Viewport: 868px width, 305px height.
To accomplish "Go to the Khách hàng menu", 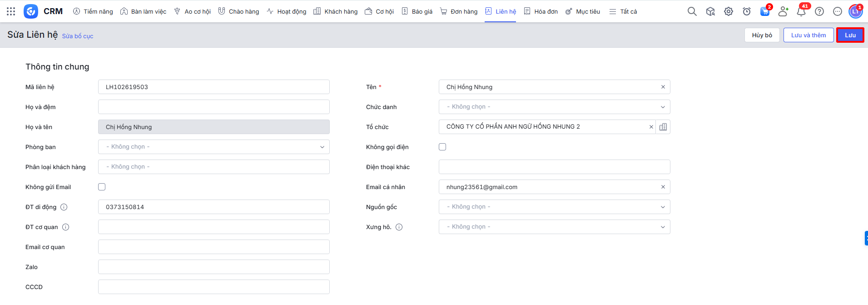I will tap(336, 11).
